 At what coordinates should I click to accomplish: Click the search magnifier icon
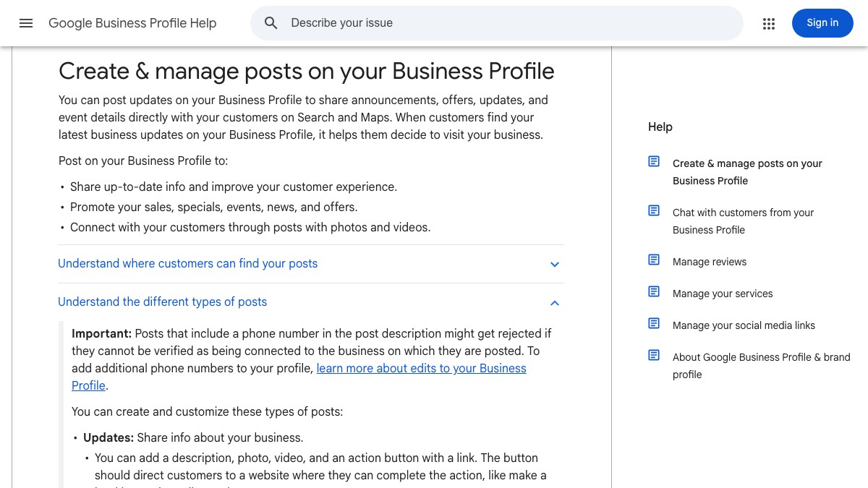[x=271, y=23]
